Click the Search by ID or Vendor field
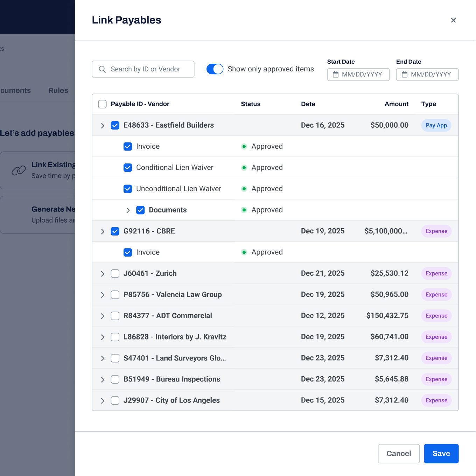 pos(147,69)
